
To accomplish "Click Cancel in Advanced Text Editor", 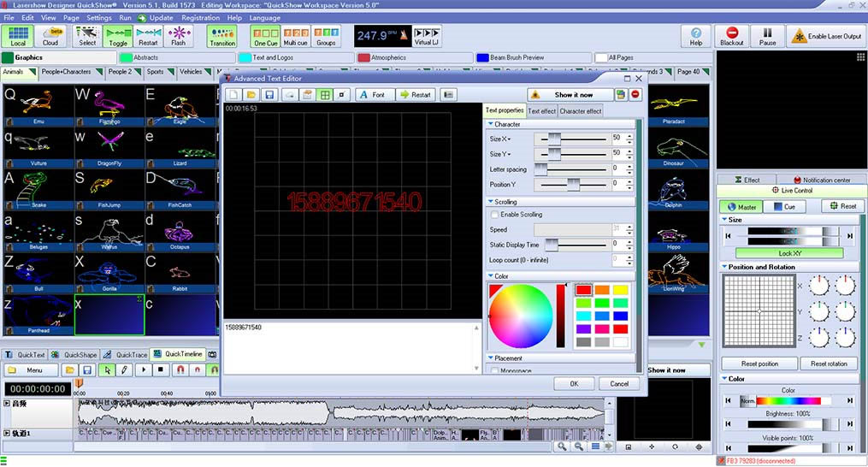I will (x=619, y=383).
